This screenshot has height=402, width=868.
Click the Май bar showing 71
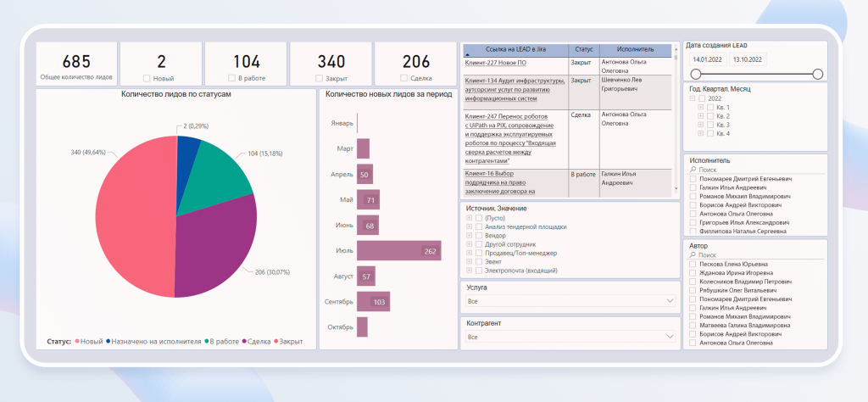(x=368, y=199)
